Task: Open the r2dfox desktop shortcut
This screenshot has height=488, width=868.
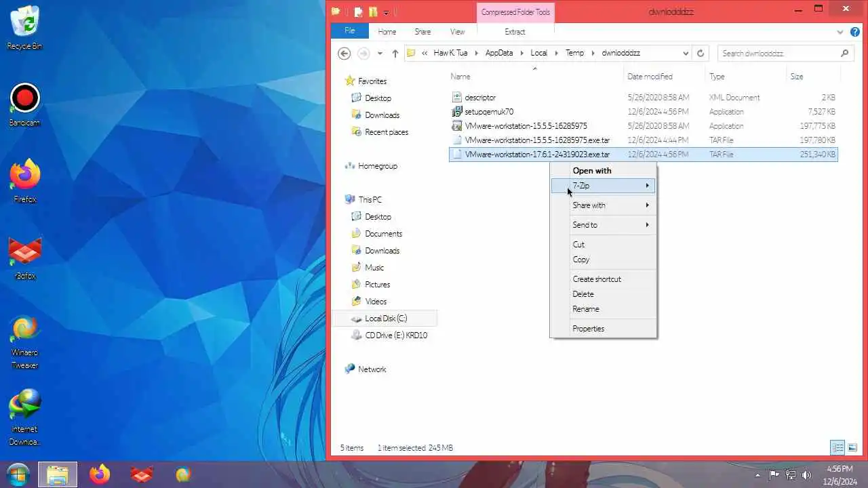Action: 25,258
